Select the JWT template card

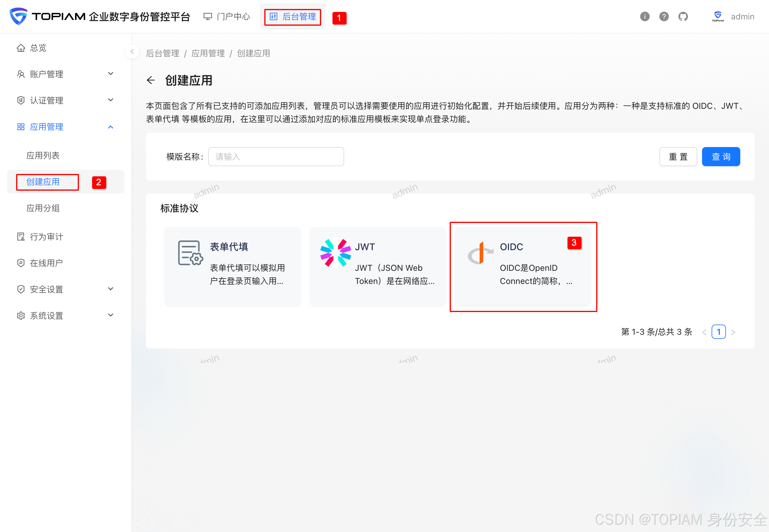point(378,266)
